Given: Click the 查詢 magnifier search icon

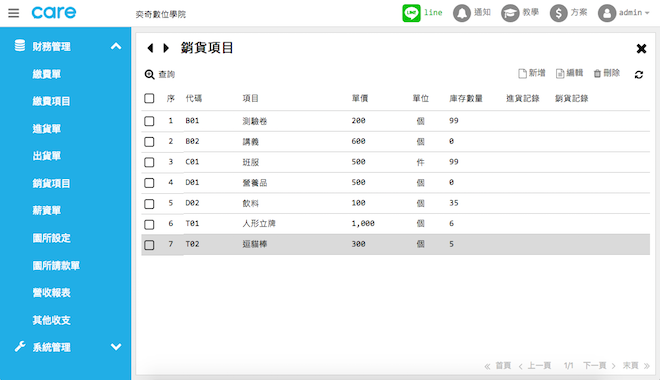Looking at the screenshot, I should click(x=149, y=74).
